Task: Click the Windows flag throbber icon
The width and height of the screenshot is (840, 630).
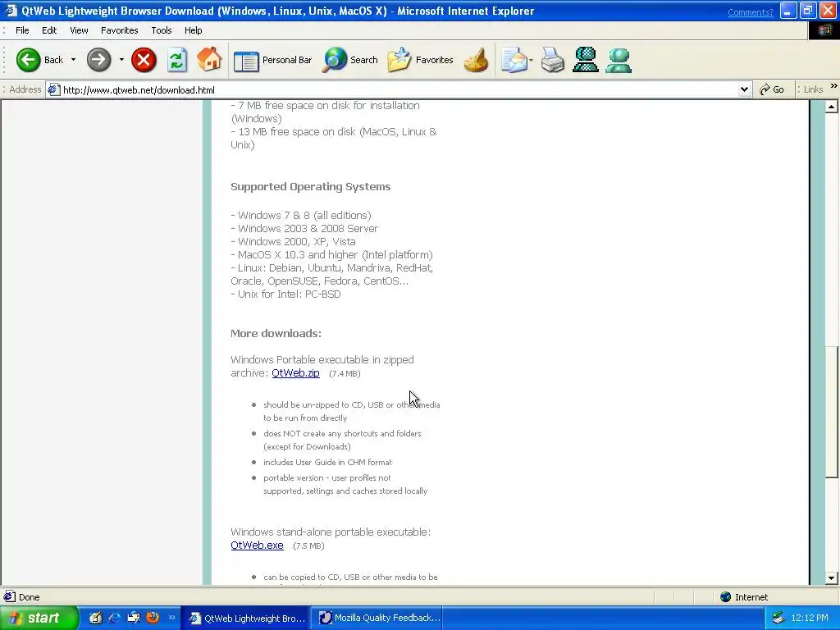Action: [x=824, y=30]
